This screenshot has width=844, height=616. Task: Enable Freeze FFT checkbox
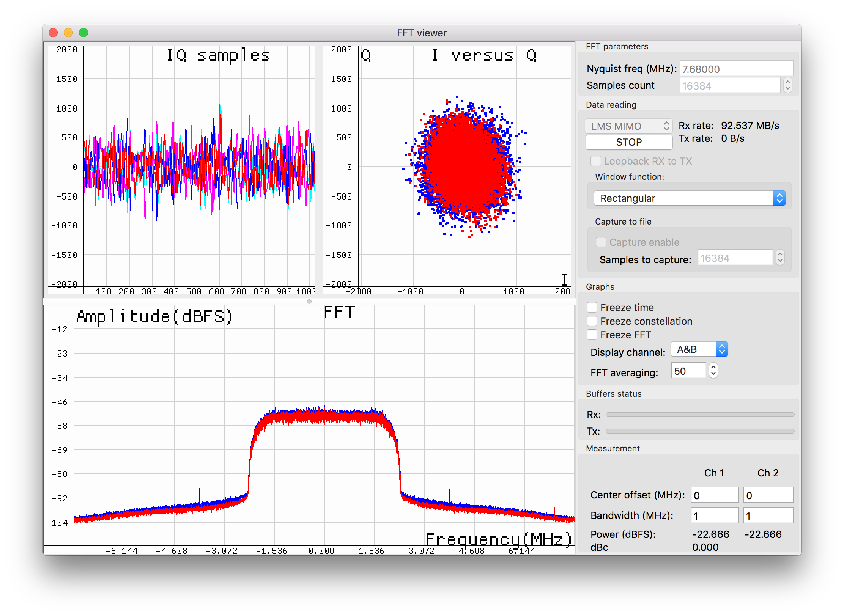(592, 335)
